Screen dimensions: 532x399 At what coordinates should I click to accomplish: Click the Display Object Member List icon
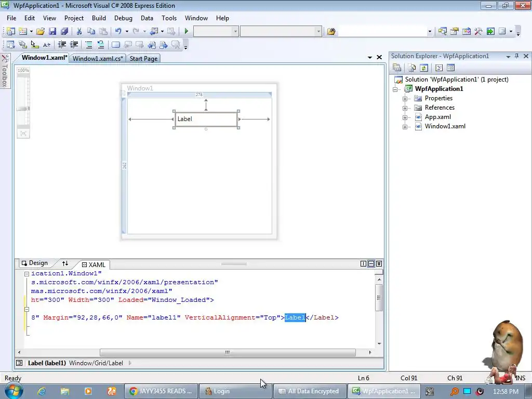(x=10, y=45)
